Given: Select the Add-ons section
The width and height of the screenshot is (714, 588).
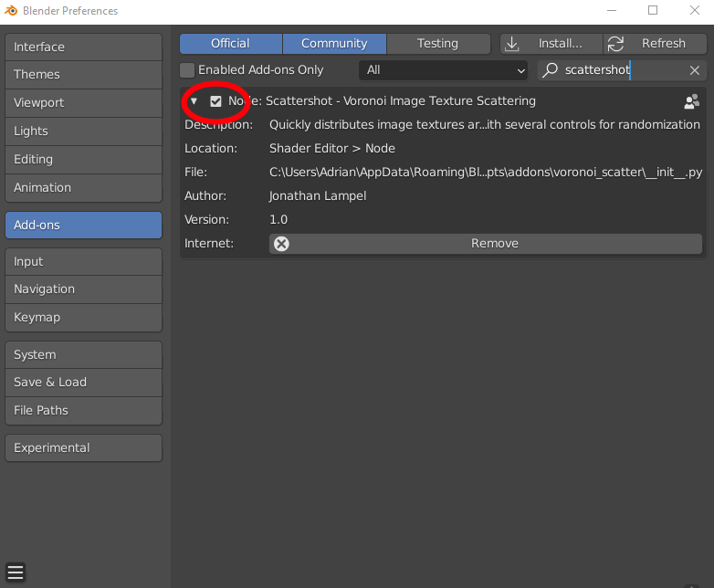Looking at the screenshot, I should 83,225.
